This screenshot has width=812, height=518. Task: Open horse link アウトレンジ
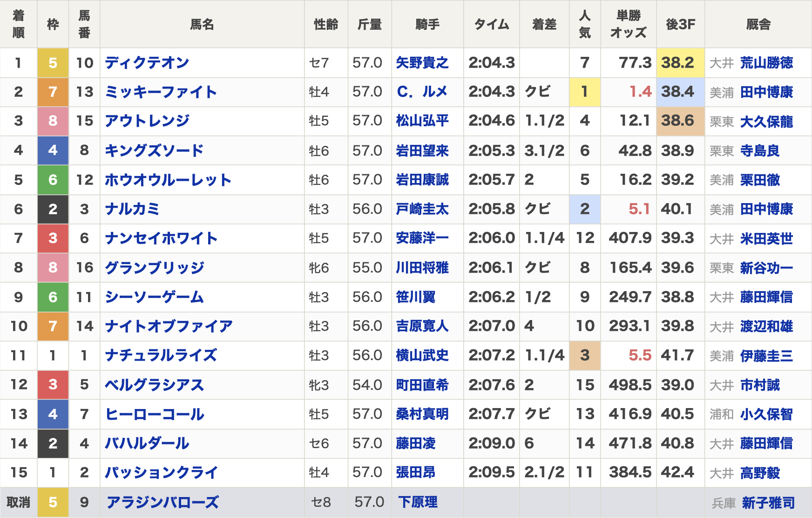(147, 121)
